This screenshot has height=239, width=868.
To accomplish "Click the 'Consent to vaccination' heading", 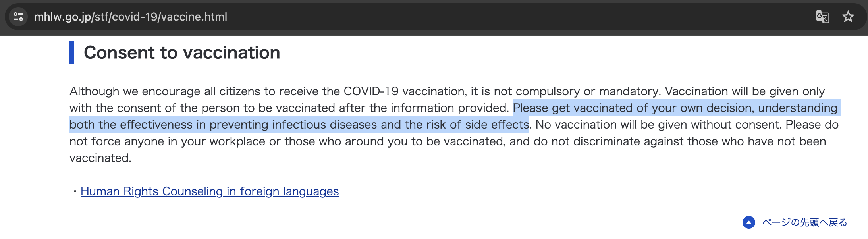I will point(182,52).
